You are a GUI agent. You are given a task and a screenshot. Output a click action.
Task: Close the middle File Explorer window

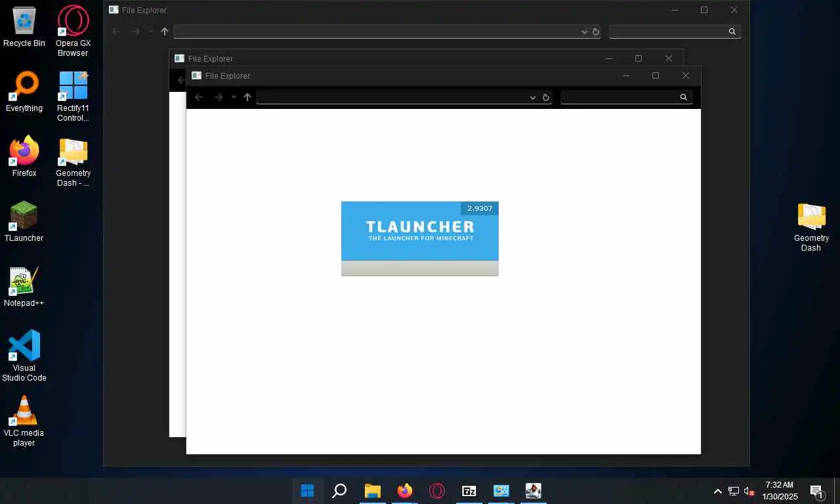point(669,58)
